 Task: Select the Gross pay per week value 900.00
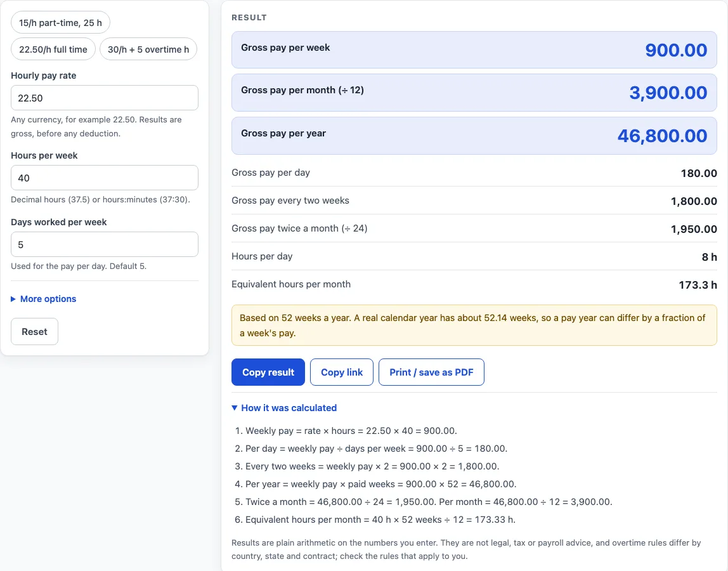tap(676, 49)
